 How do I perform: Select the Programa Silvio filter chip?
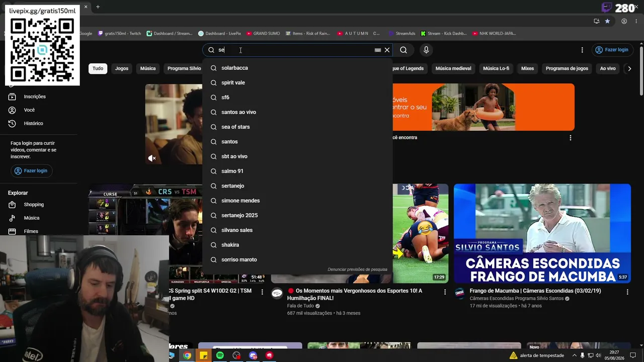(x=184, y=68)
